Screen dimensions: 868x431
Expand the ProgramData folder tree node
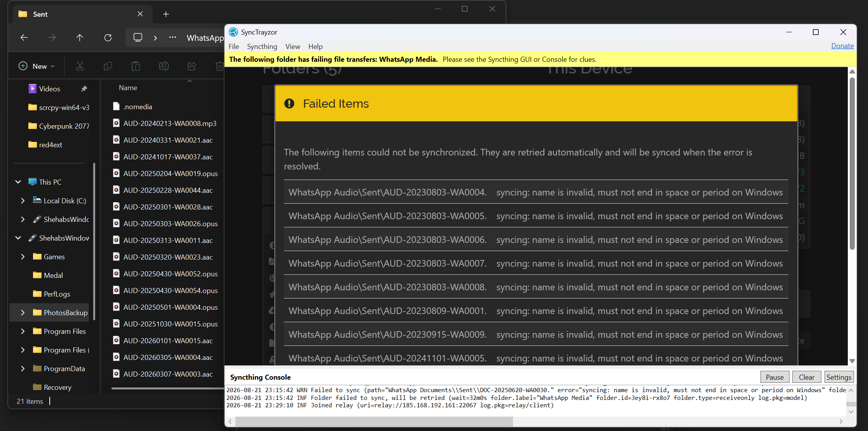pos(23,368)
